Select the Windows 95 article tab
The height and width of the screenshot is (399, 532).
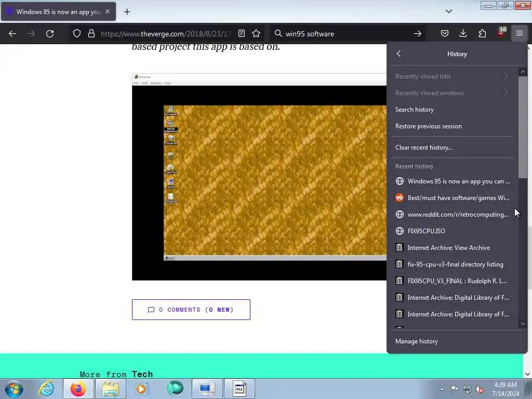(x=58, y=11)
